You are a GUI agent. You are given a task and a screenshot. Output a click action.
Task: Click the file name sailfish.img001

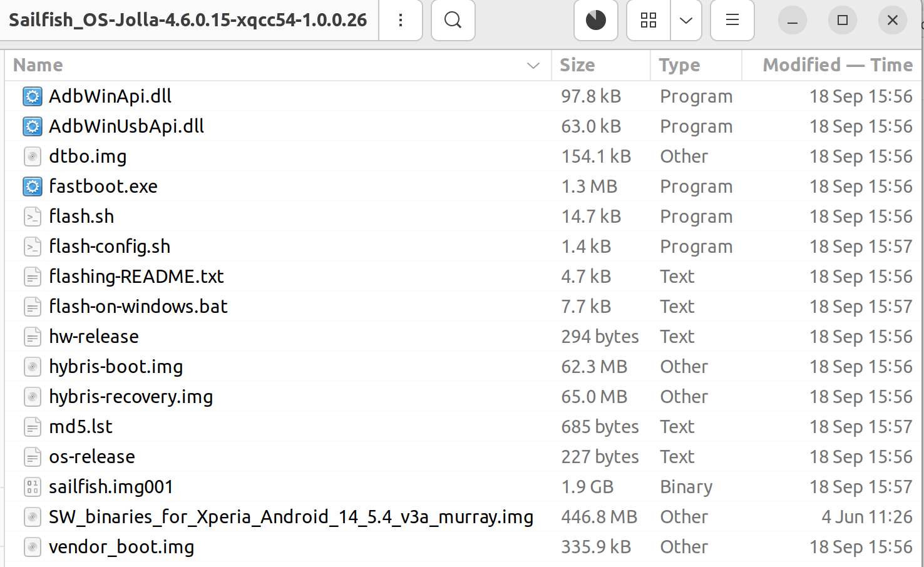pyautogui.click(x=111, y=487)
